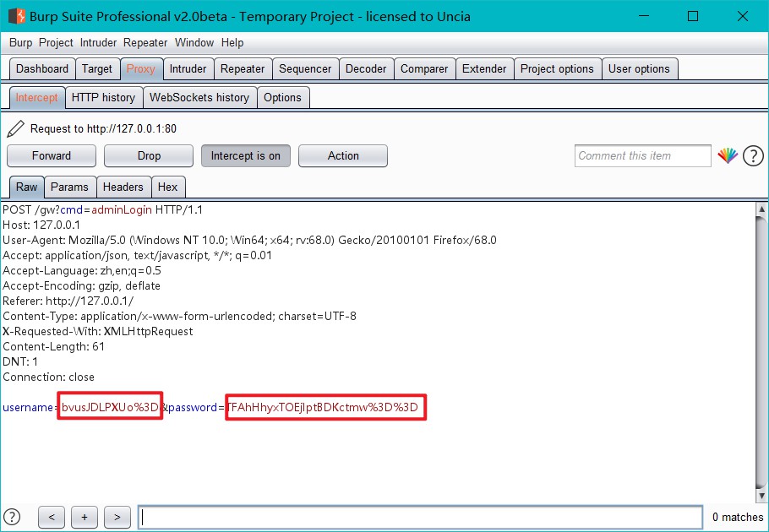Open the Proxy Options sub-tab
The width and height of the screenshot is (769, 532).
click(282, 97)
